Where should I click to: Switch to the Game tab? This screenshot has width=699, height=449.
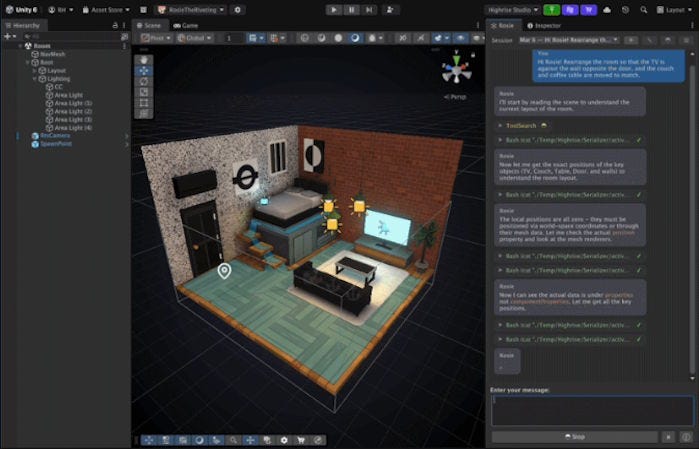click(186, 25)
